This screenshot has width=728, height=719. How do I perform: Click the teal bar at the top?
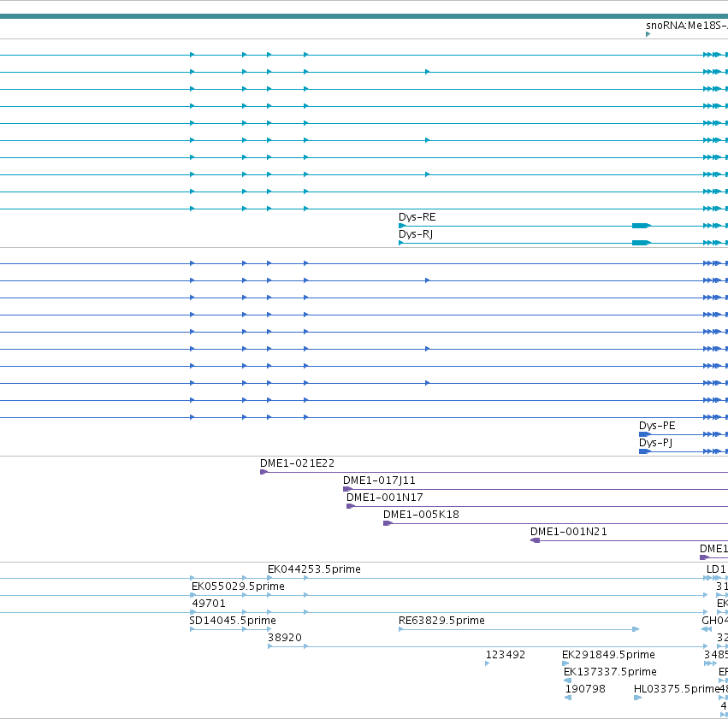[x=364, y=16]
